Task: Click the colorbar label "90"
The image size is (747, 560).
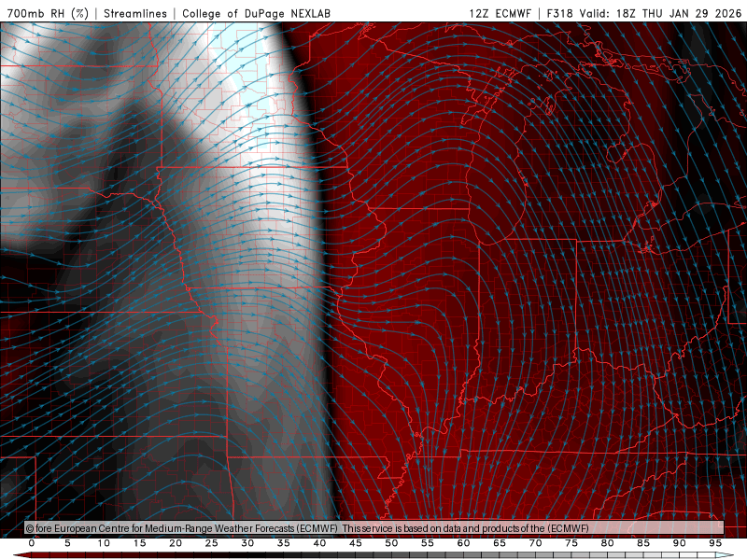Action: 680,543
